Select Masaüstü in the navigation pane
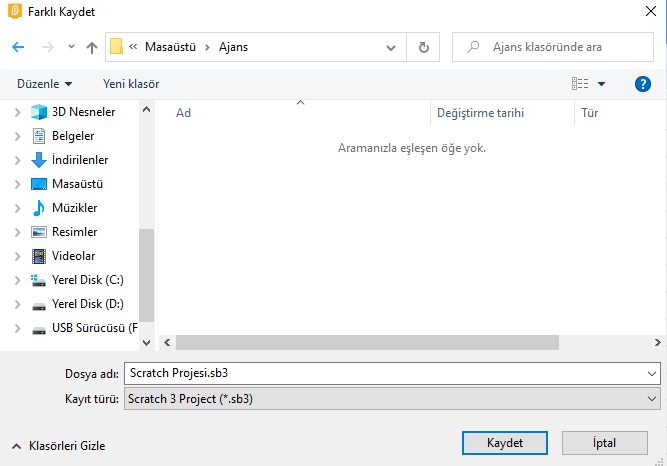Viewport: 667px width, 466px height. (77, 184)
